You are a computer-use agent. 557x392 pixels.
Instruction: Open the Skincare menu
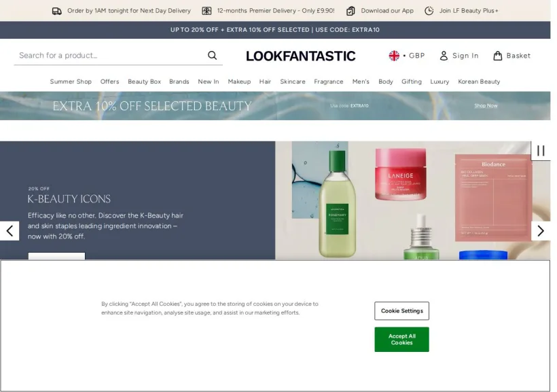[292, 82]
